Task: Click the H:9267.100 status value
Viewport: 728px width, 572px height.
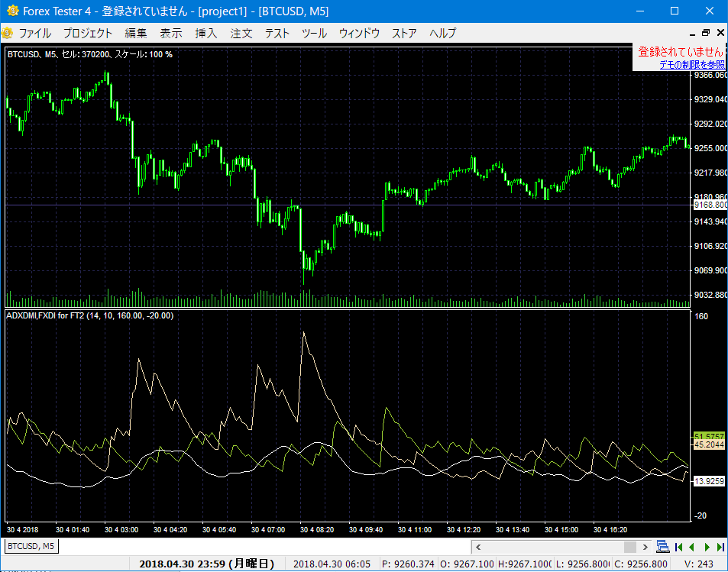Action: coord(525,564)
